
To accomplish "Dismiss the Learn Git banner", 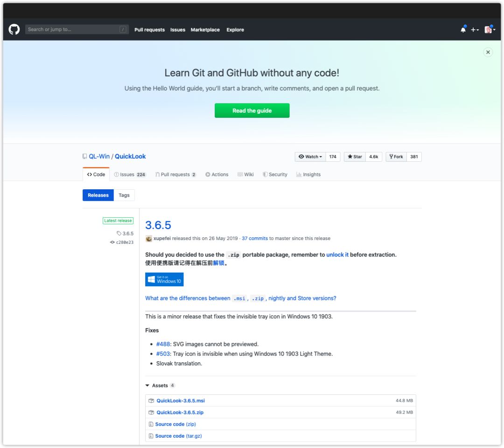I will click(488, 52).
